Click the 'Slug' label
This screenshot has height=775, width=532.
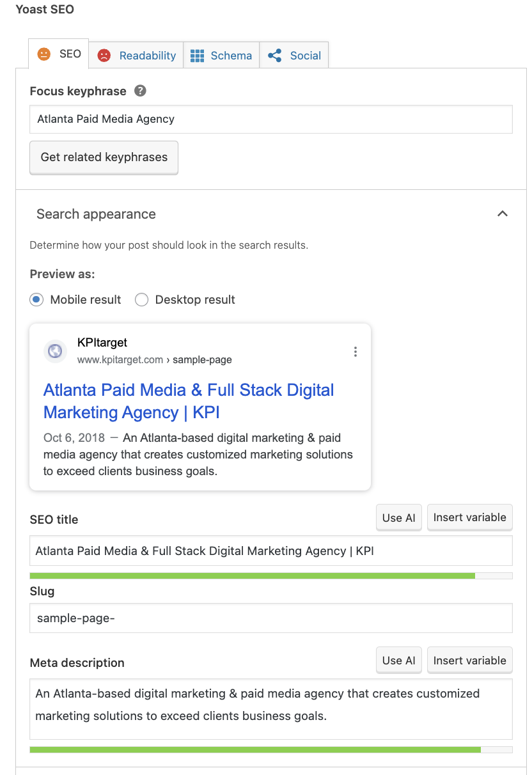point(42,591)
